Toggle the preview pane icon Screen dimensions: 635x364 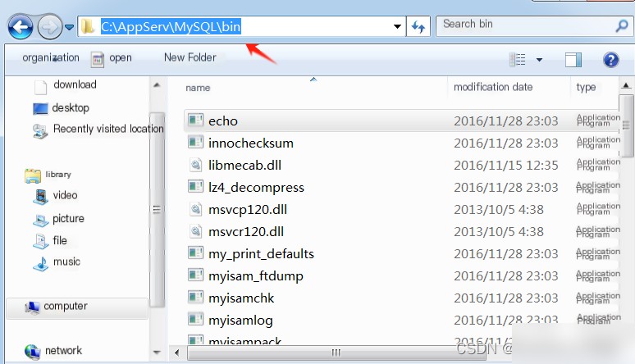coord(573,60)
